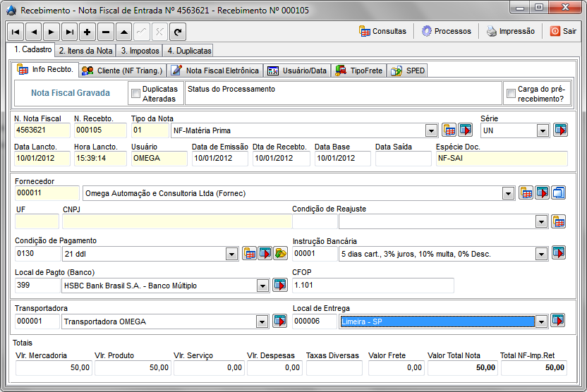Viewport: 587px width, 392px height.
Task: Enable the Carga do pré-recebimento checkbox
Action: [511, 94]
